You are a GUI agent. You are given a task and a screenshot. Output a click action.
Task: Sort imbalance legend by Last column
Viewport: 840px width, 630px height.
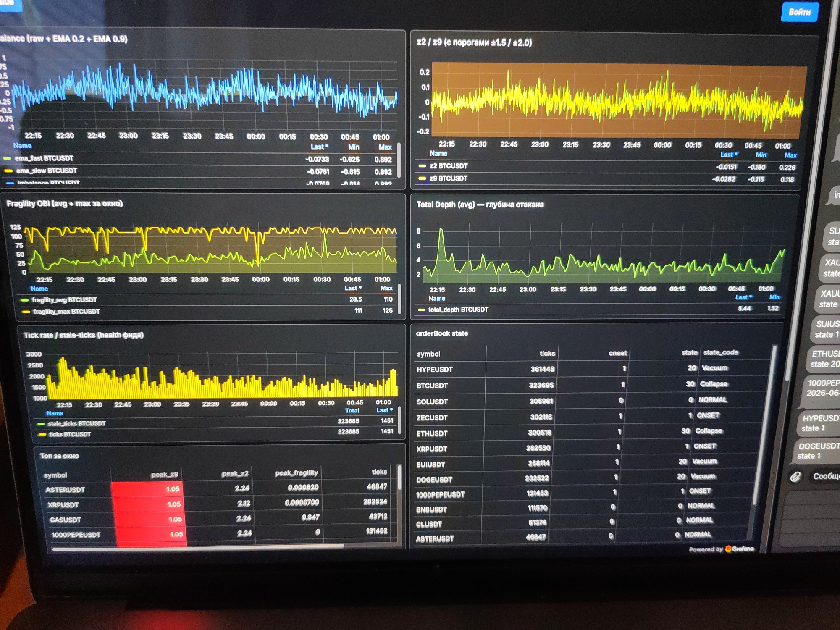319,147
